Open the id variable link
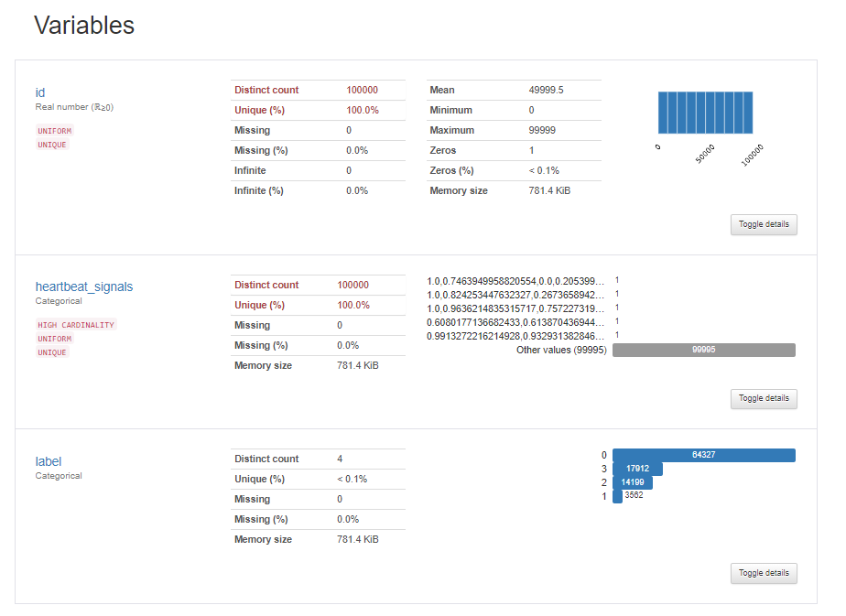The image size is (846, 616). point(40,92)
